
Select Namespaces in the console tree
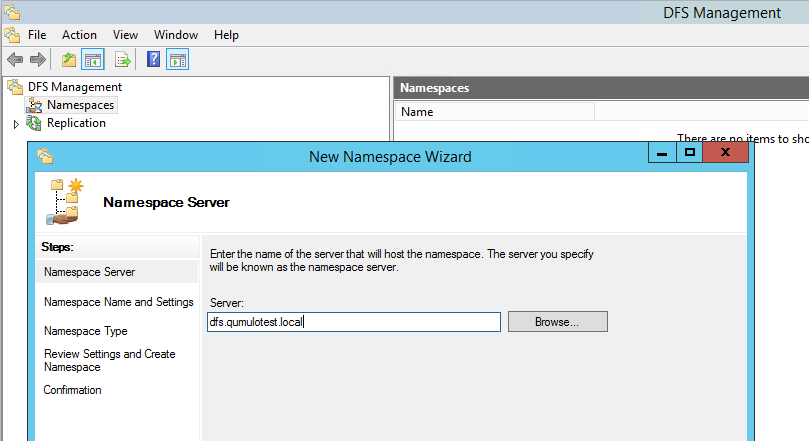click(80, 105)
